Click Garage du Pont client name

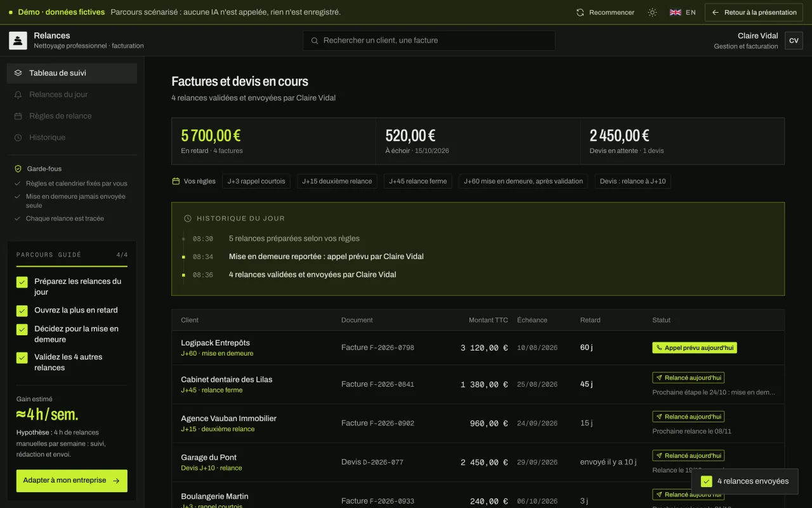click(209, 457)
